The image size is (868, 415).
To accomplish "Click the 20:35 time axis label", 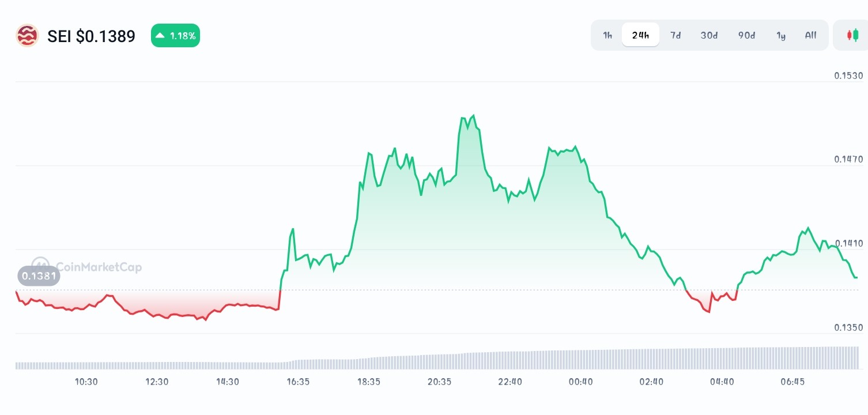I will click(439, 382).
